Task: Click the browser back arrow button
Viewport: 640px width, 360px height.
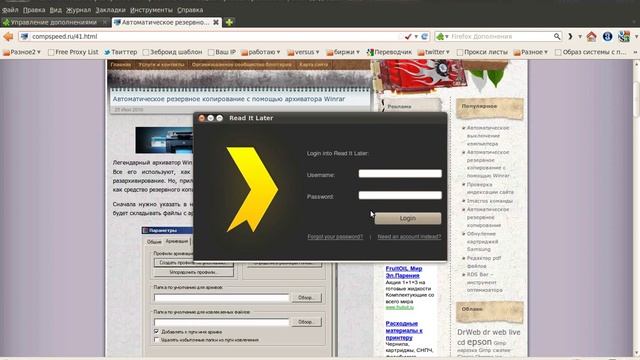Action: (8, 37)
